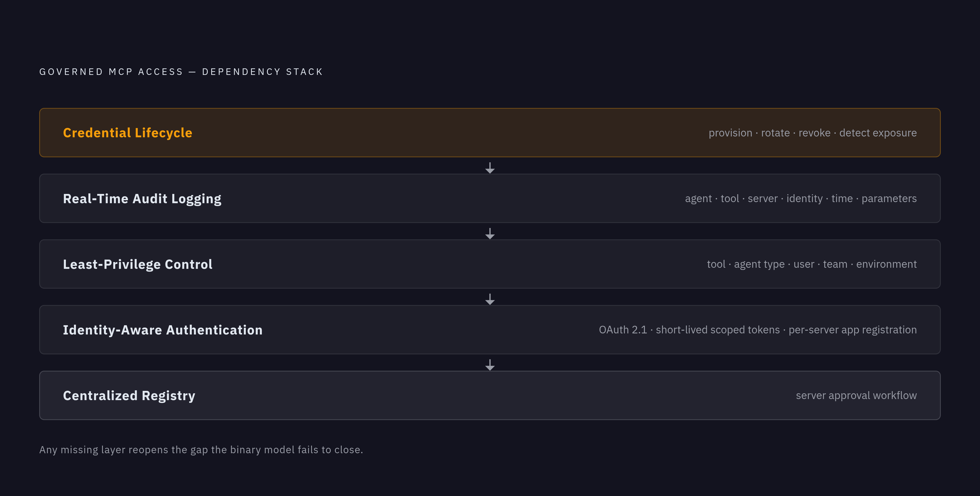Click the Centralized Registry title
The image size is (980, 496).
coord(129,396)
